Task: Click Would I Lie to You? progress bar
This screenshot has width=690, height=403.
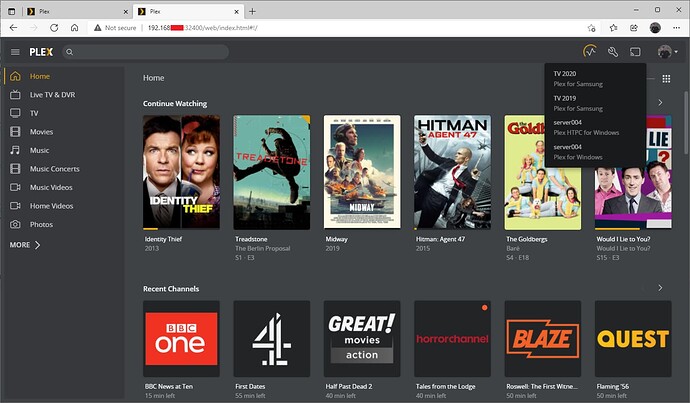Action: coord(633,229)
